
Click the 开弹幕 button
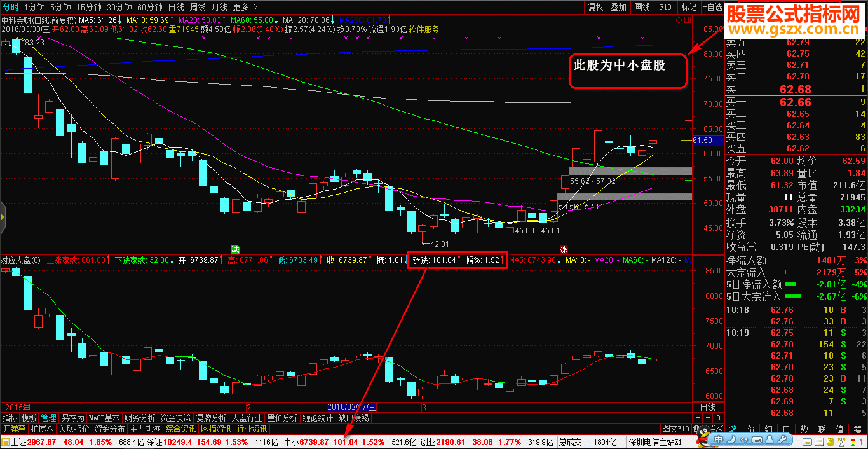14,429
